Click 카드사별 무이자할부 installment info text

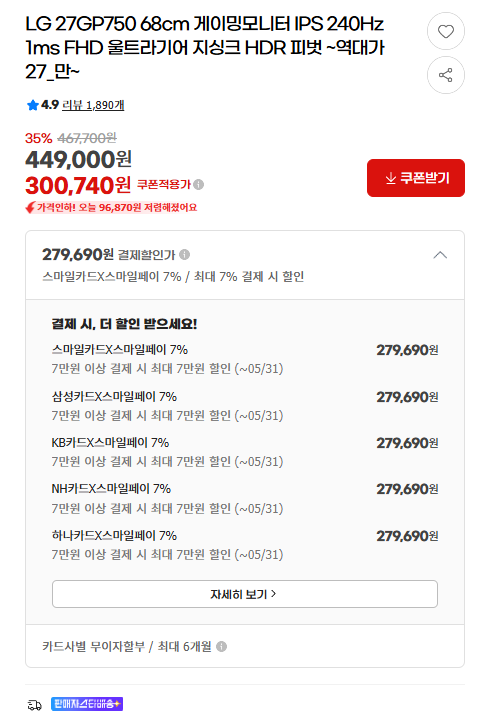[x=93, y=647]
